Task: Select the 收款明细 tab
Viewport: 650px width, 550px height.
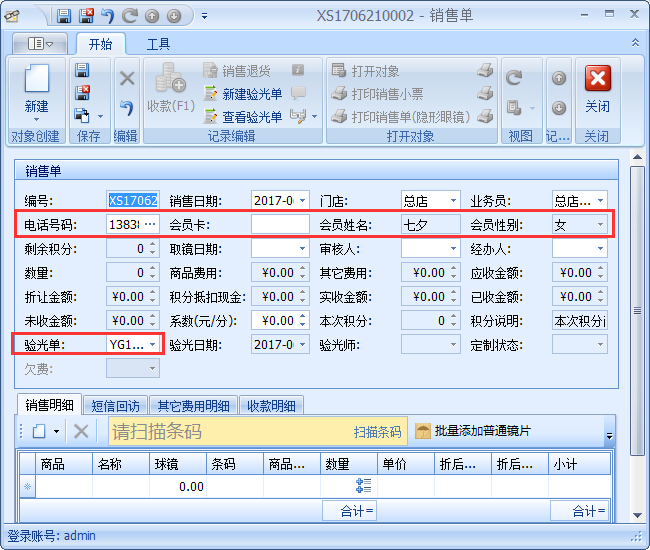Action: (x=271, y=406)
